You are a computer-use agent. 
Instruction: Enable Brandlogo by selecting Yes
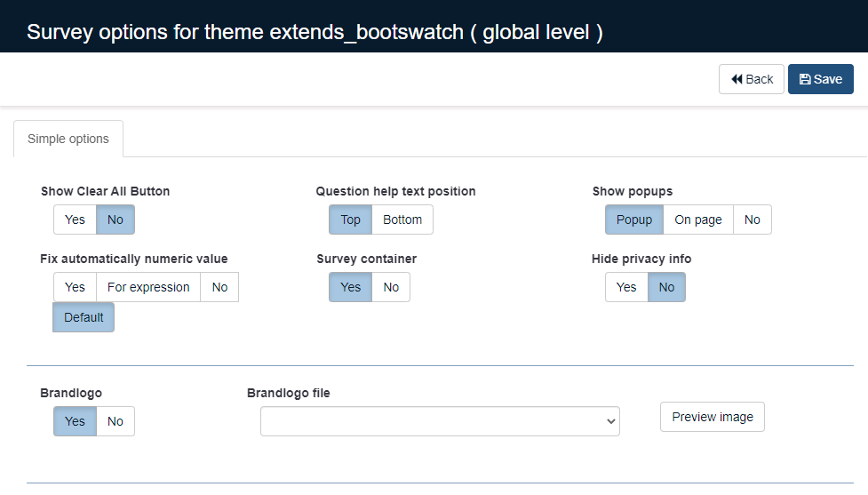pyautogui.click(x=75, y=421)
